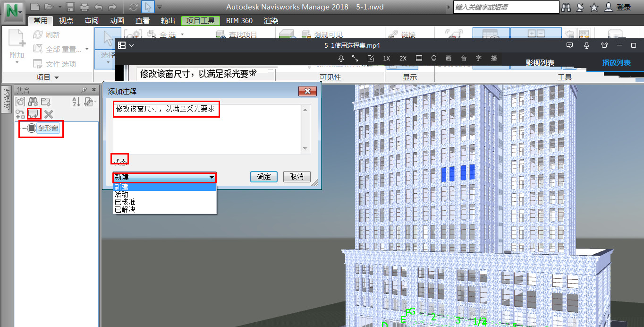Click the delete X icon in 集合 panel
This screenshot has width=644, height=327.
point(48,114)
